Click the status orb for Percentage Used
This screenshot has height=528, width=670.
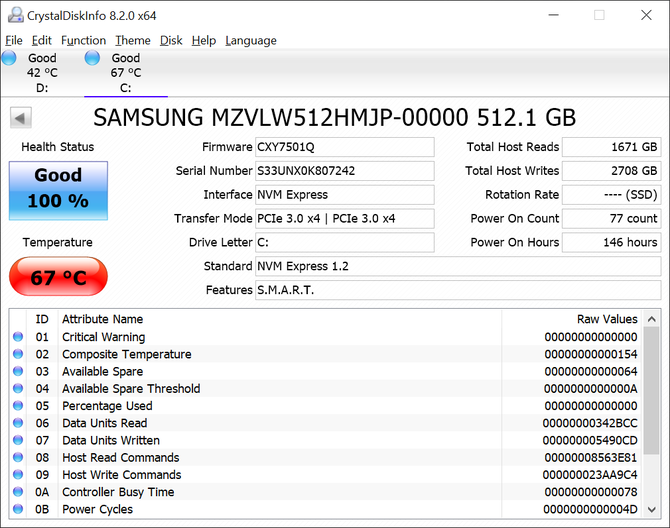[x=18, y=405]
